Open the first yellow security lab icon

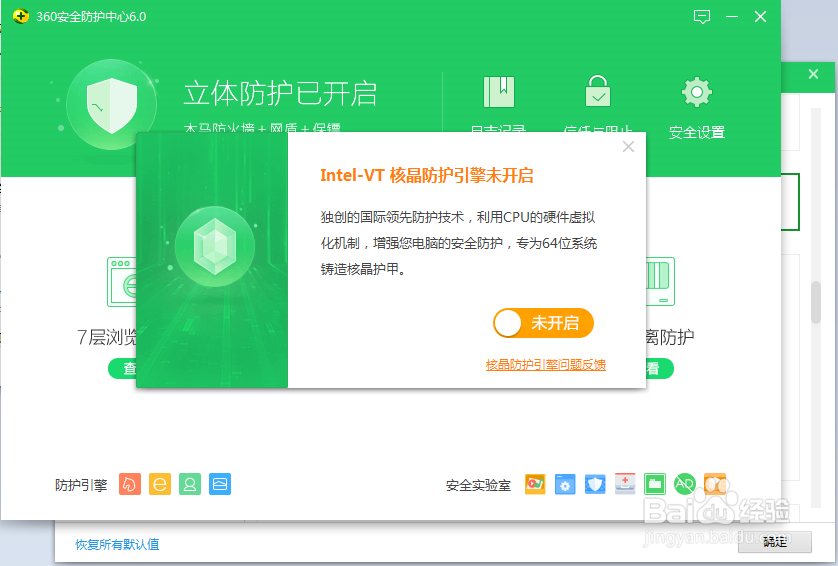535,484
